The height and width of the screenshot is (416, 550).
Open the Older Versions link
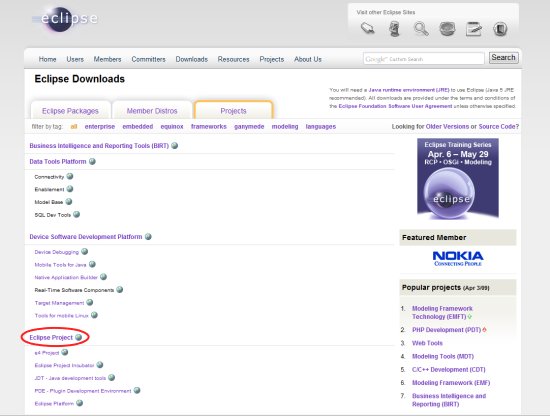447,126
